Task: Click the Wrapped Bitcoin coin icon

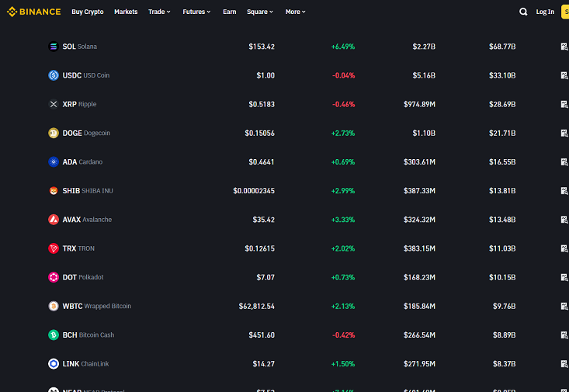Action: click(x=54, y=306)
